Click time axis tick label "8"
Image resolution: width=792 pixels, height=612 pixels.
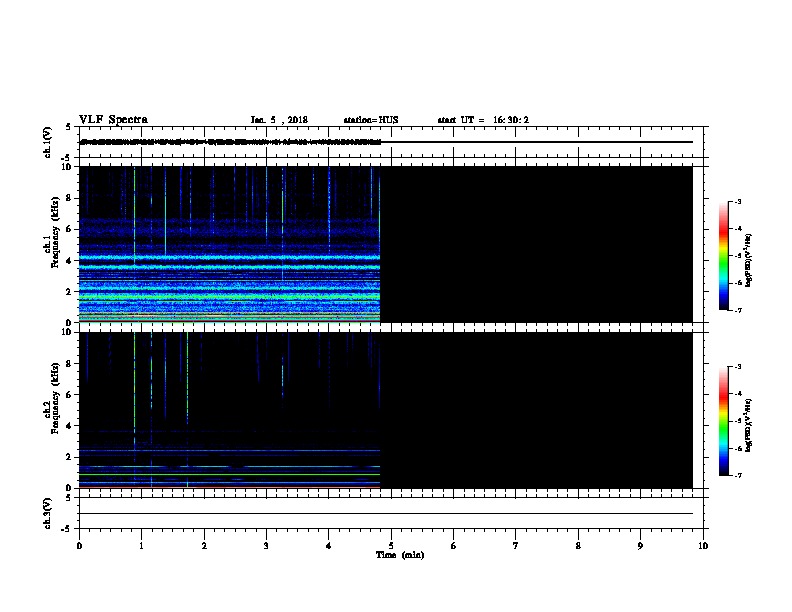coord(578,546)
